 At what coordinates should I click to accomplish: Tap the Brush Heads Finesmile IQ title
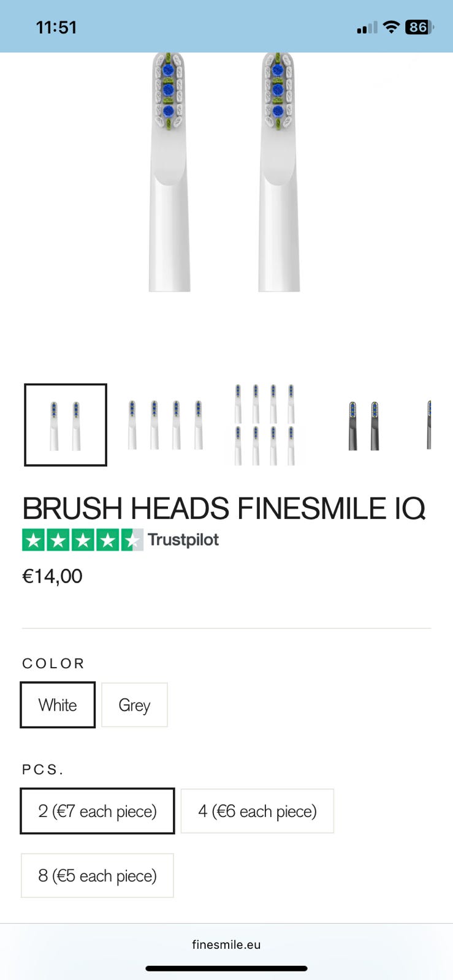click(x=224, y=508)
